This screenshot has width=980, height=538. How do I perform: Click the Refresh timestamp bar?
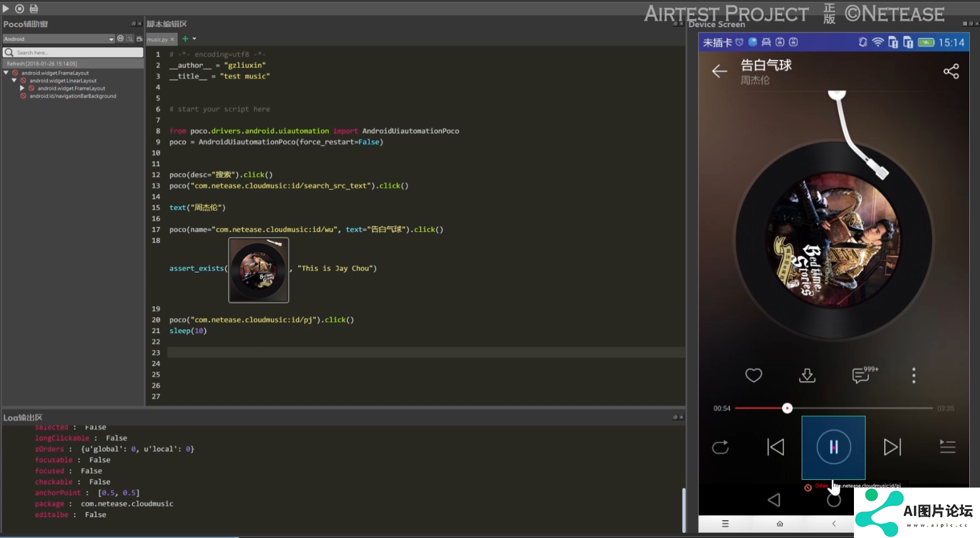[x=73, y=64]
